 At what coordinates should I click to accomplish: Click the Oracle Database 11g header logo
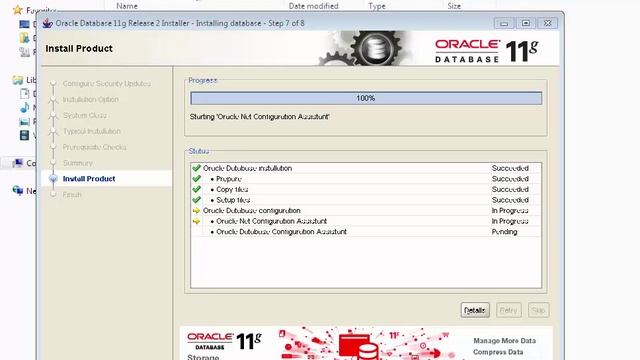point(487,51)
